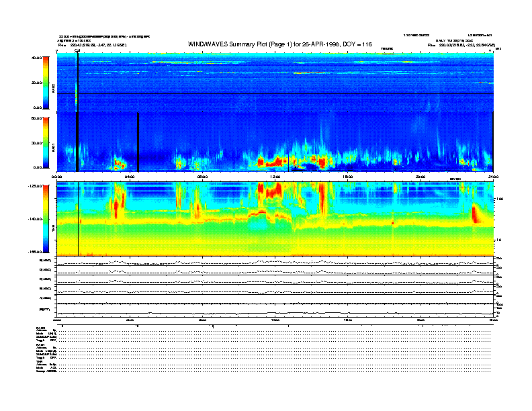Viewport: 532px width, 411px height.
Task: Click the topmost line plot trace panel
Action: (275, 261)
